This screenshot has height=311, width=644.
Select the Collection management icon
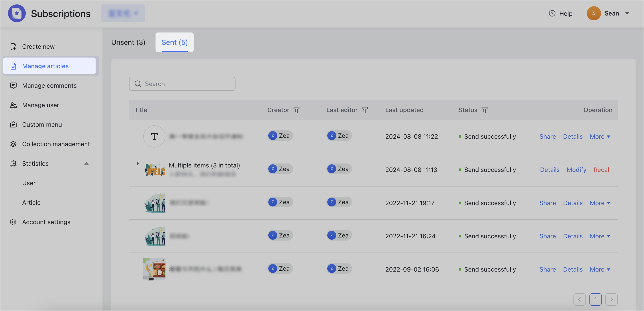[13, 144]
